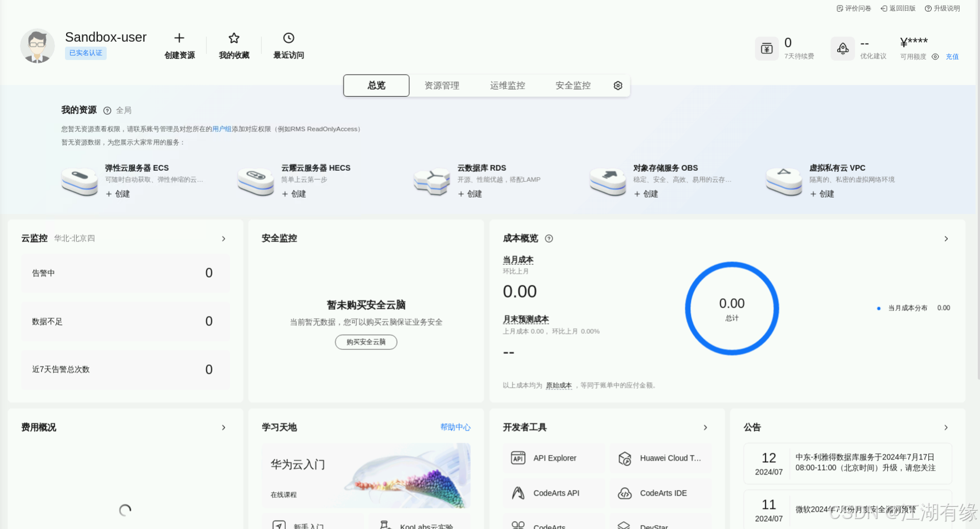The height and width of the screenshot is (529, 980).
Task: Open console settings with the gear icon
Action: coord(618,86)
